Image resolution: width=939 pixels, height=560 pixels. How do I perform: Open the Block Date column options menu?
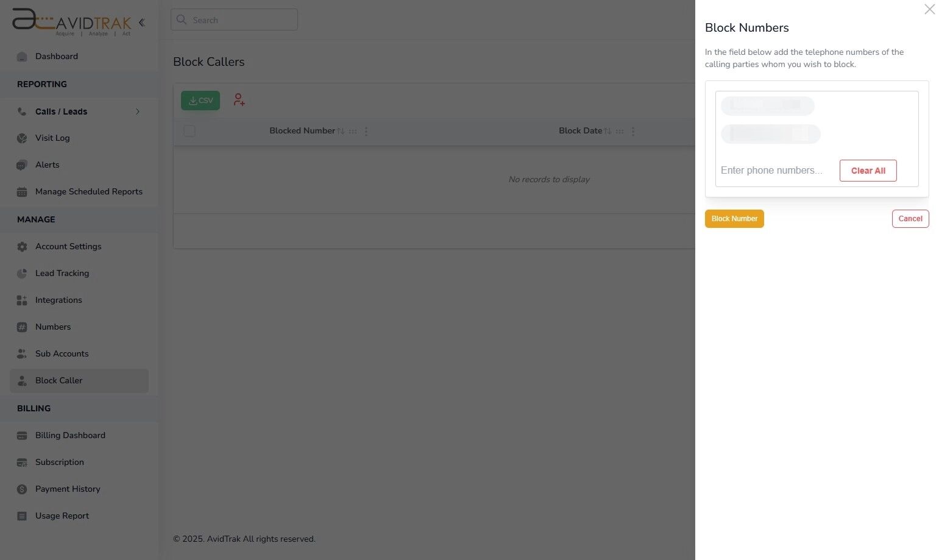point(633,131)
